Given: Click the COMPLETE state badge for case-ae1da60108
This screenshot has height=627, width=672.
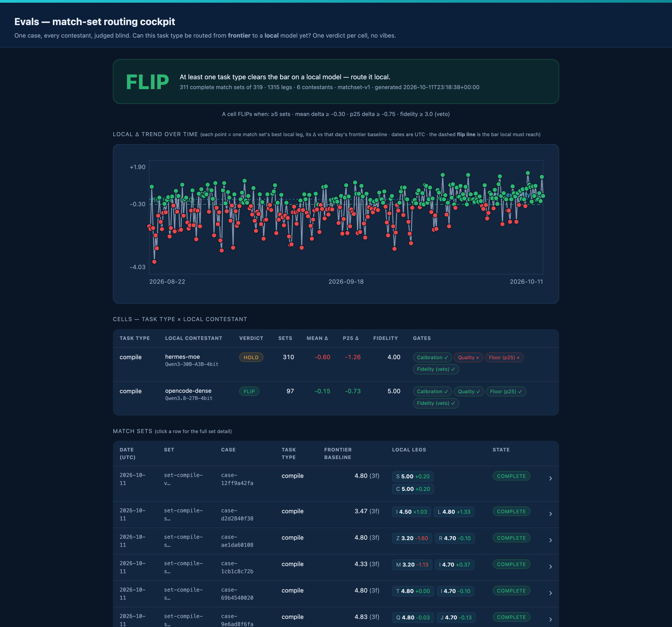Looking at the screenshot, I should (x=511, y=538).
